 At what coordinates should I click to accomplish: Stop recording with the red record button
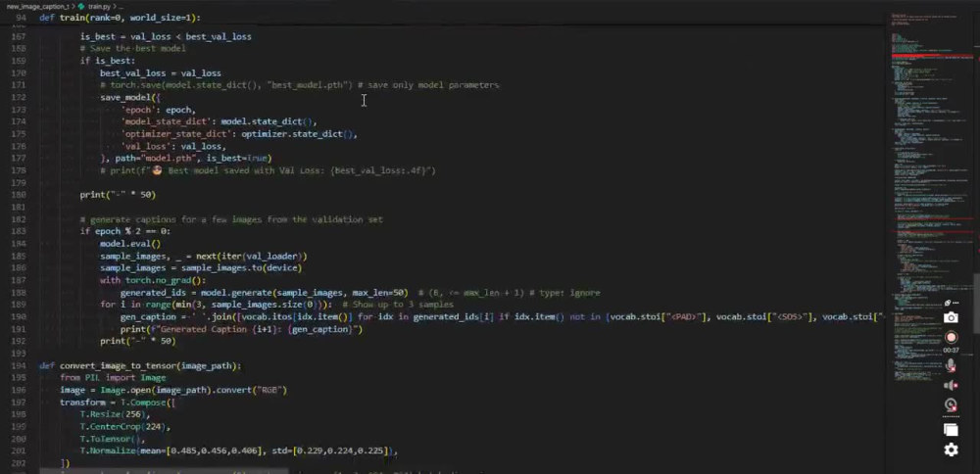[x=951, y=337]
